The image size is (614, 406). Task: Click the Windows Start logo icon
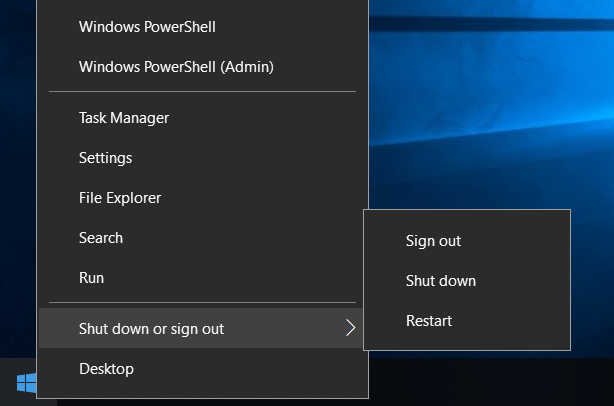click(26, 383)
